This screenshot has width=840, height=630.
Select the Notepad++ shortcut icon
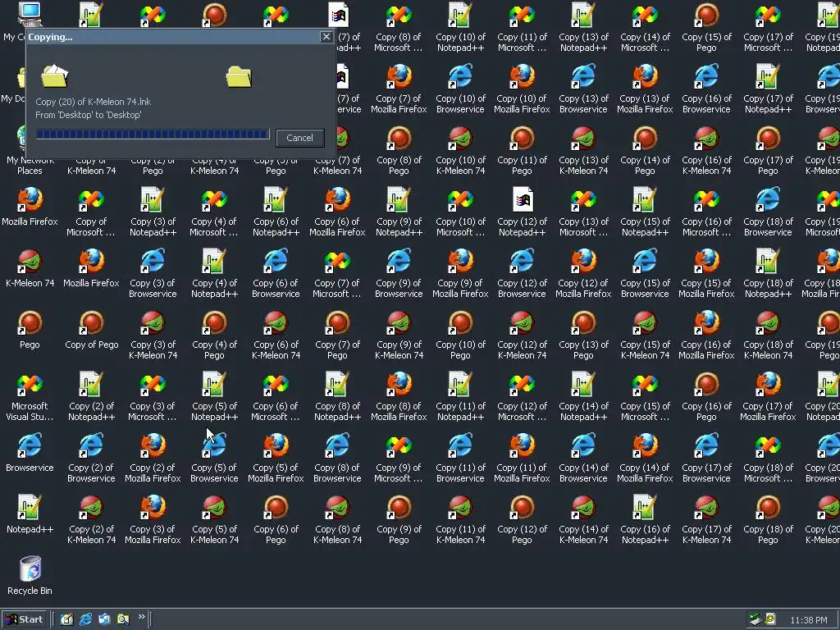coord(30,507)
